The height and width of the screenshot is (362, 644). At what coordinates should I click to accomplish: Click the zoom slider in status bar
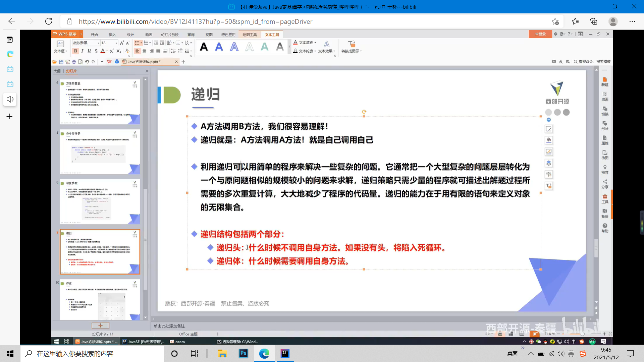click(582, 334)
